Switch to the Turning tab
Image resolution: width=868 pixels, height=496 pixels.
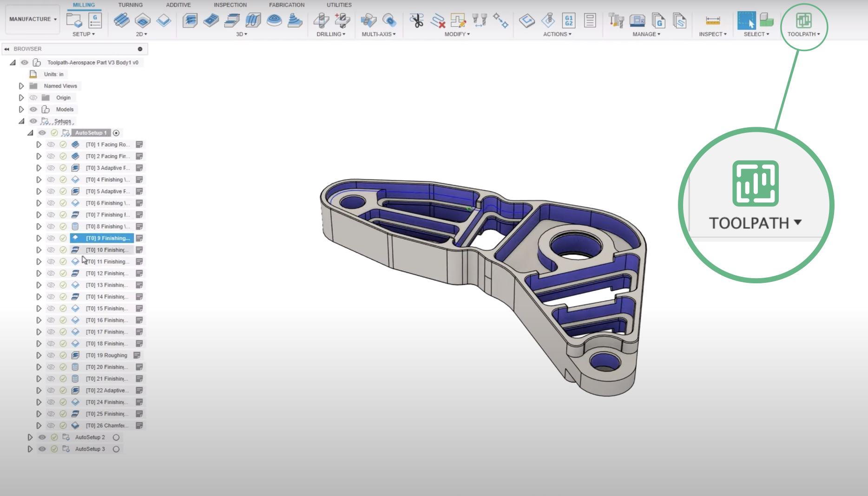coord(131,5)
